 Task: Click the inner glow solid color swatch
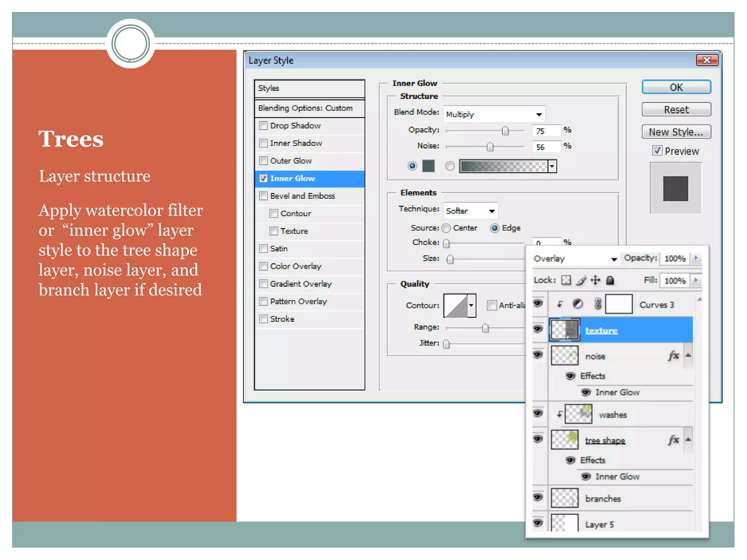tap(428, 166)
